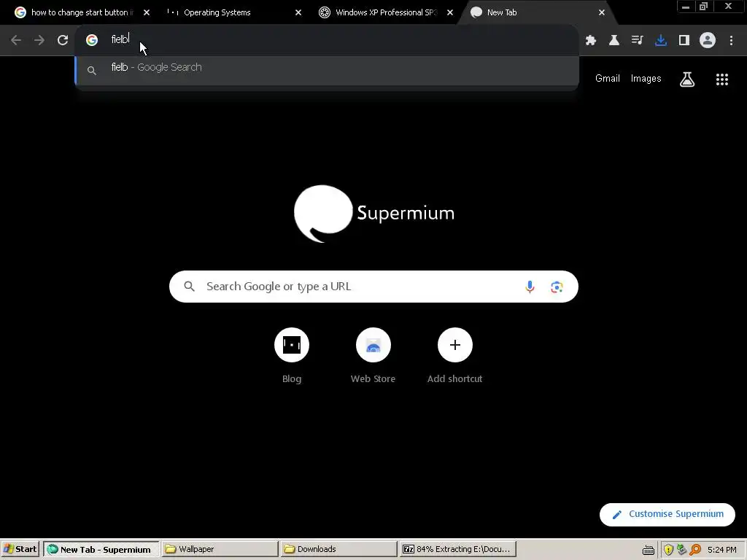The image size is (747, 560).
Task: Open the Extensions puzzle icon
Action: pyautogui.click(x=591, y=41)
